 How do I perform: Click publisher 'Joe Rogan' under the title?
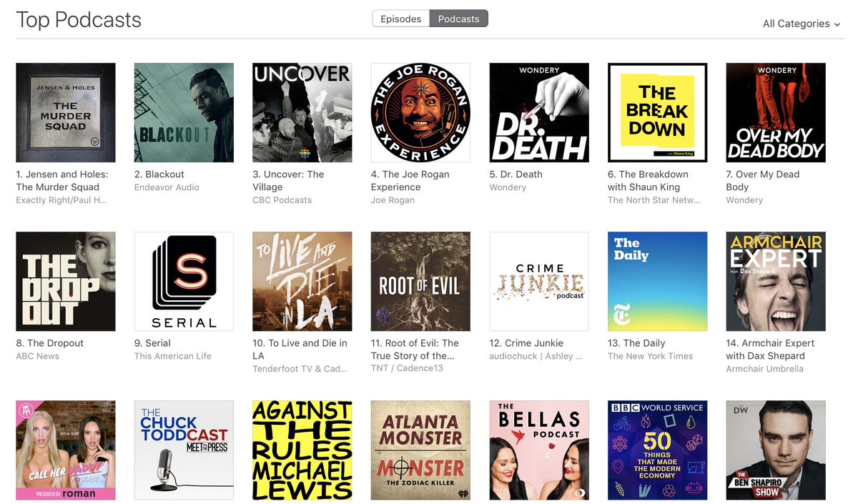[393, 200]
